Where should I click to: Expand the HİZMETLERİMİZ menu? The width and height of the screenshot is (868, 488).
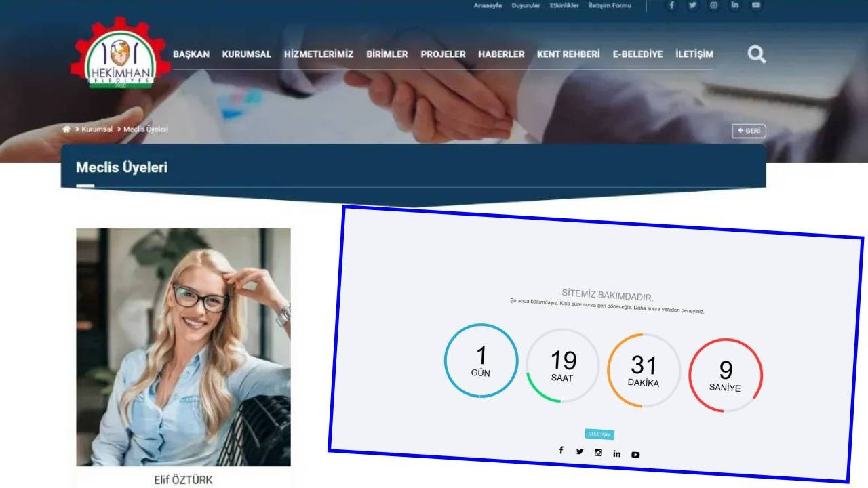318,54
